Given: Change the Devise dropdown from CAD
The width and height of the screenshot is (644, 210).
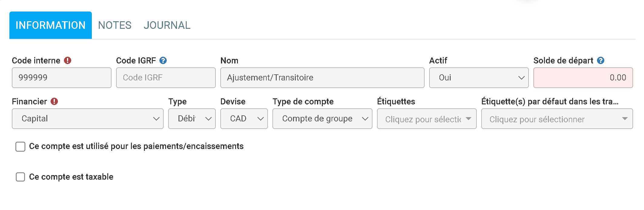Looking at the screenshot, I should click(244, 119).
